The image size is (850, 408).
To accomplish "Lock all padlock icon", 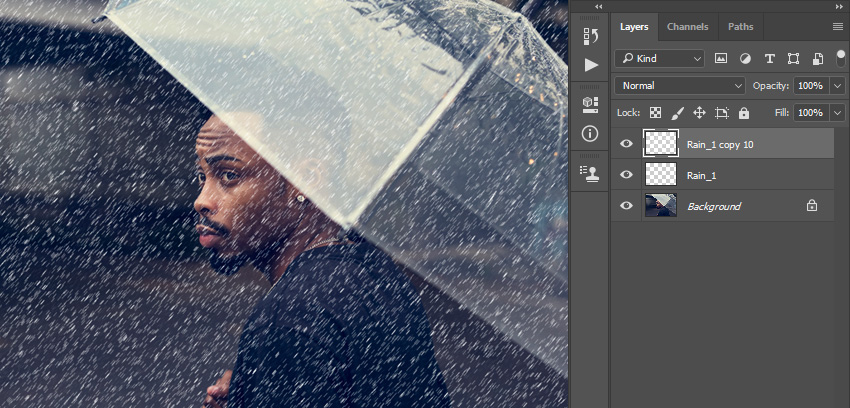I will pos(744,113).
